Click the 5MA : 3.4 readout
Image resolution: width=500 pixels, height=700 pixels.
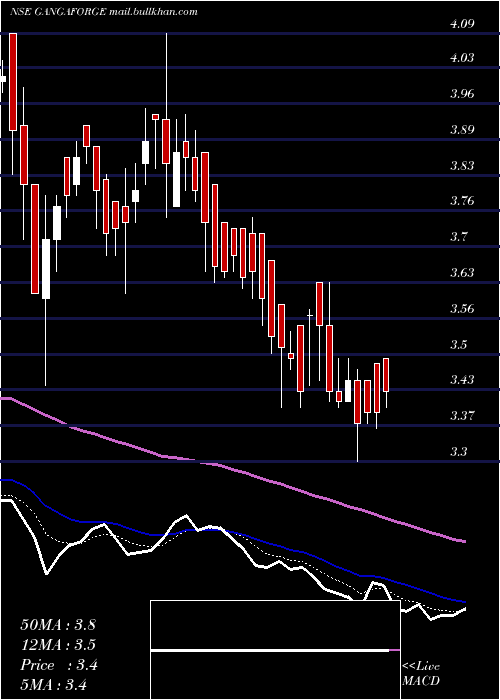tap(53, 685)
